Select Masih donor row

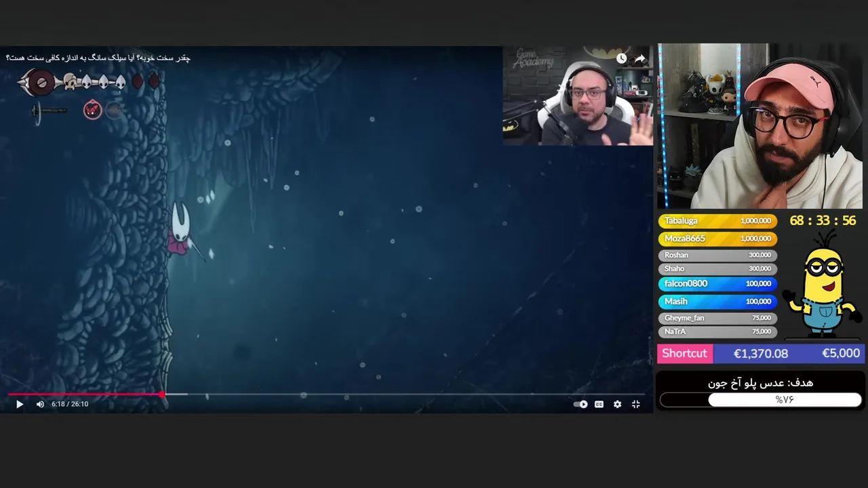pyautogui.click(x=717, y=302)
